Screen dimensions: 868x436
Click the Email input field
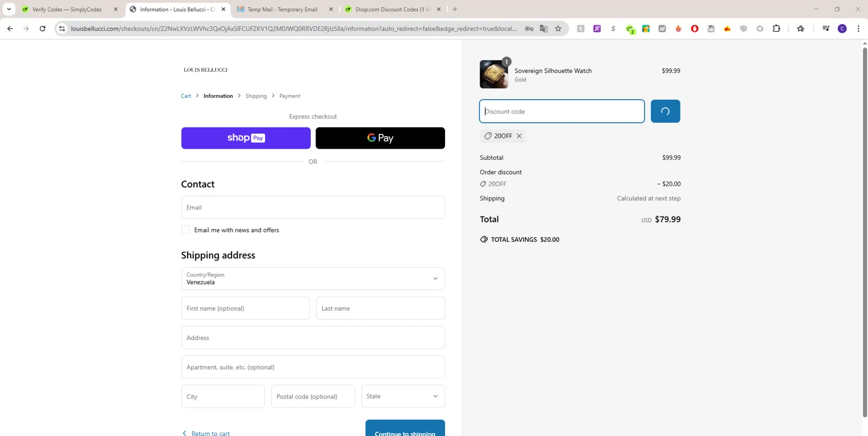313,207
